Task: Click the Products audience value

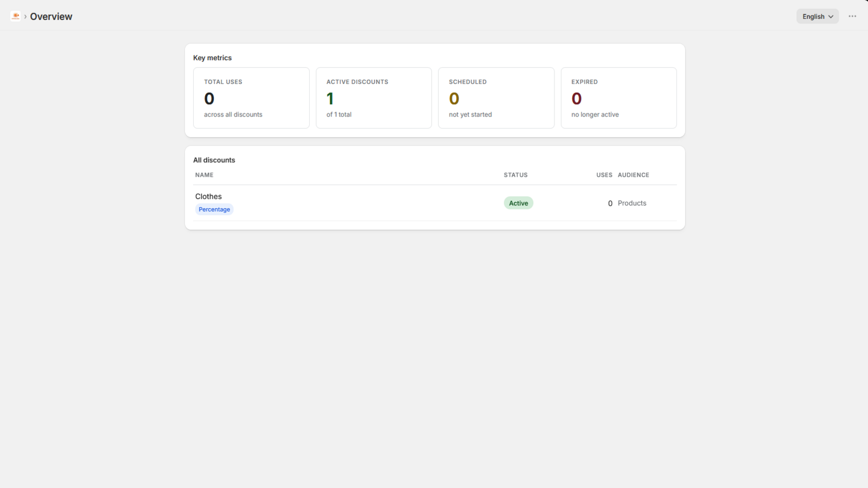Action: click(632, 203)
